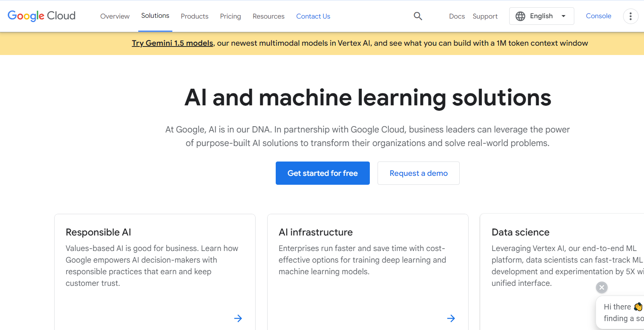Go to the Pricing menu item
This screenshot has width=644, height=330.
tap(230, 16)
